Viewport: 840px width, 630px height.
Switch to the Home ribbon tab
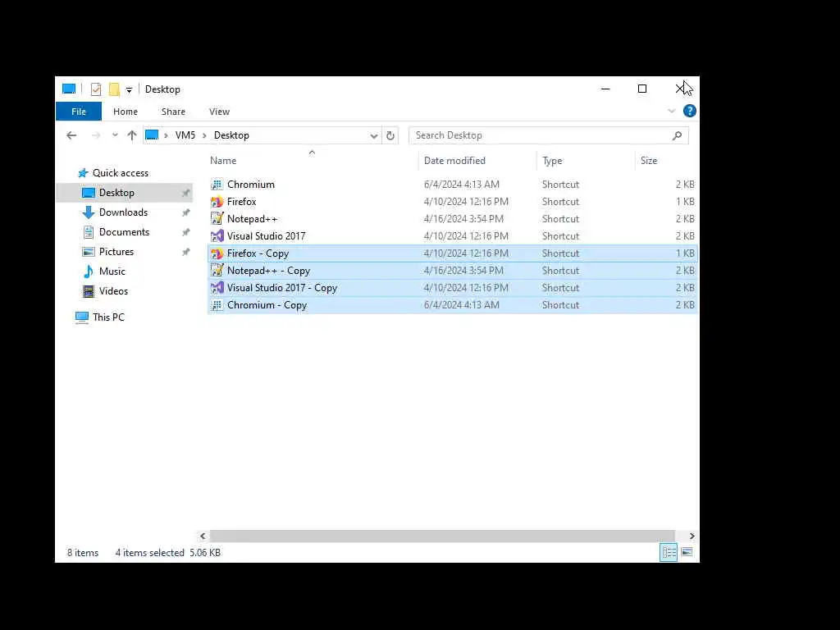point(126,112)
